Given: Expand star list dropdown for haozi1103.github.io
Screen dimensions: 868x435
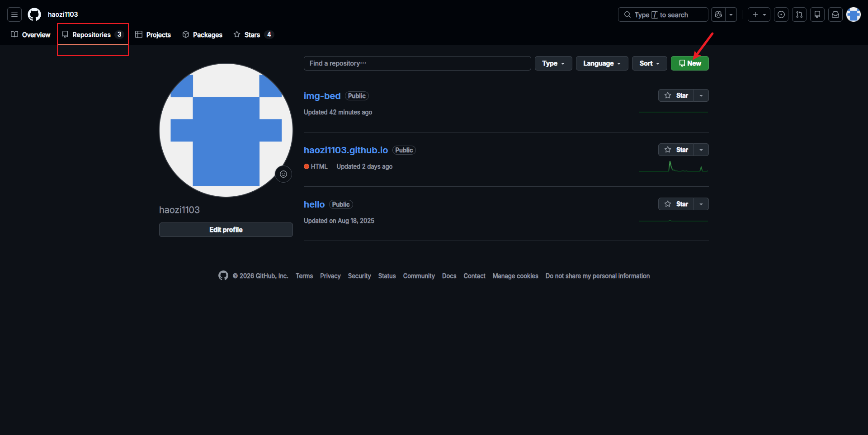Looking at the screenshot, I should tap(701, 150).
